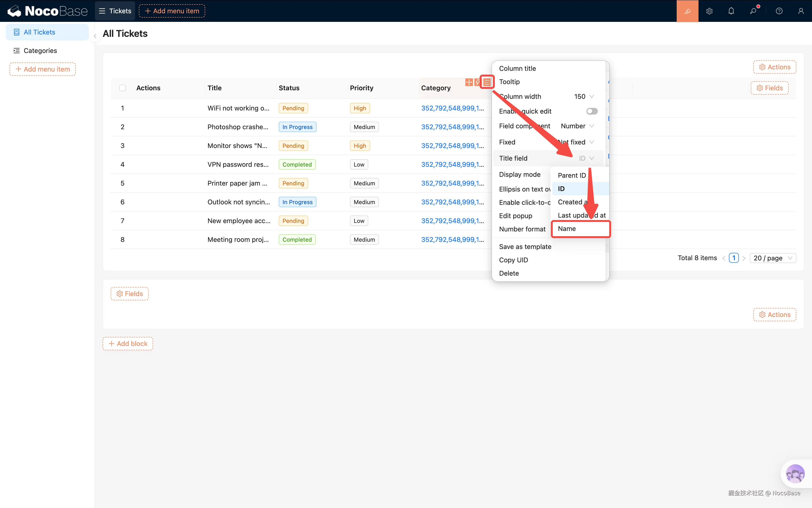Open the notifications bell icon

point(731,11)
